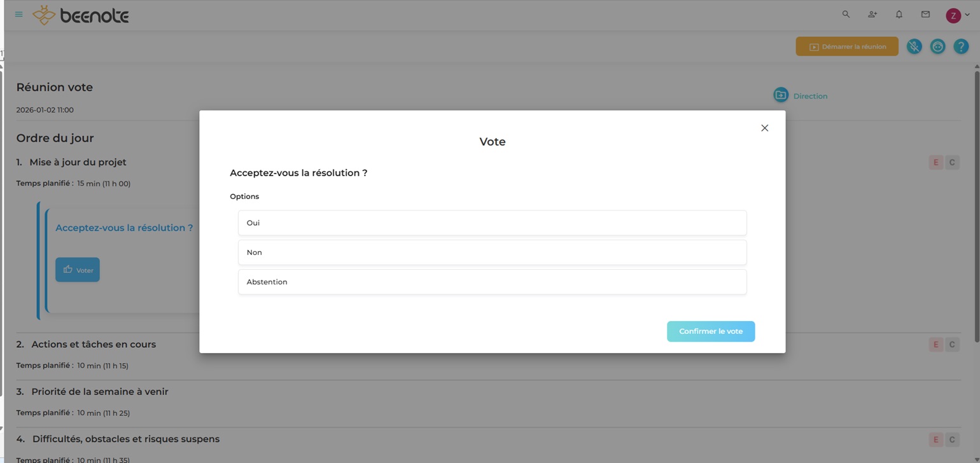980x463 pixels.
Task: Expand the user profile Z dropdown
Action: coord(957,15)
